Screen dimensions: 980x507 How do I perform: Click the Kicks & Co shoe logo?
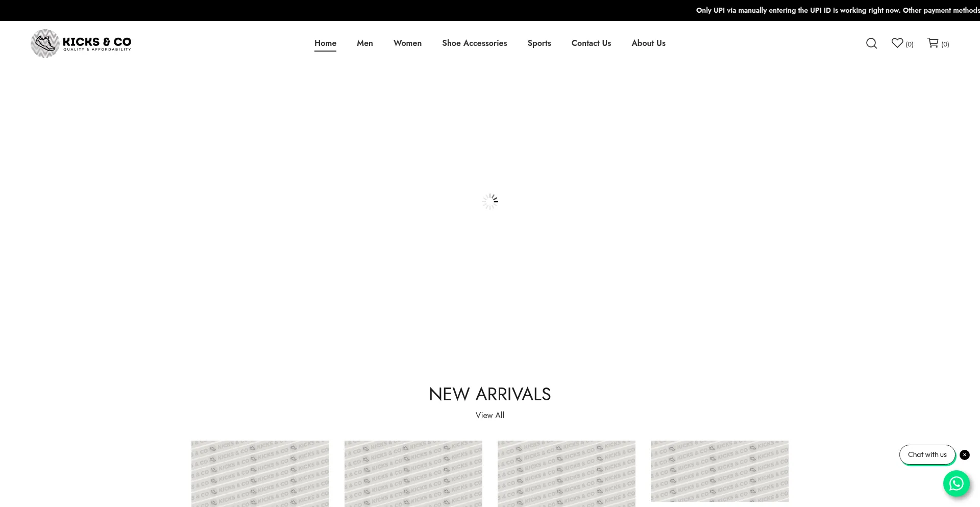pyautogui.click(x=81, y=43)
